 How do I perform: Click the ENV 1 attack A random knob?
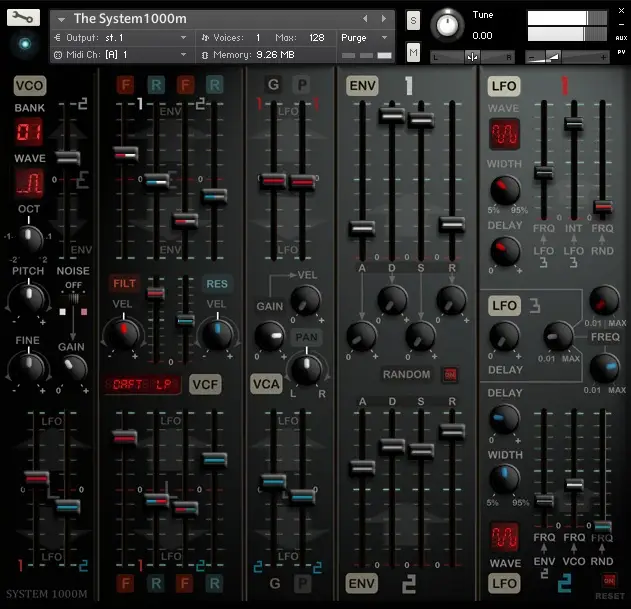pos(361,336)
